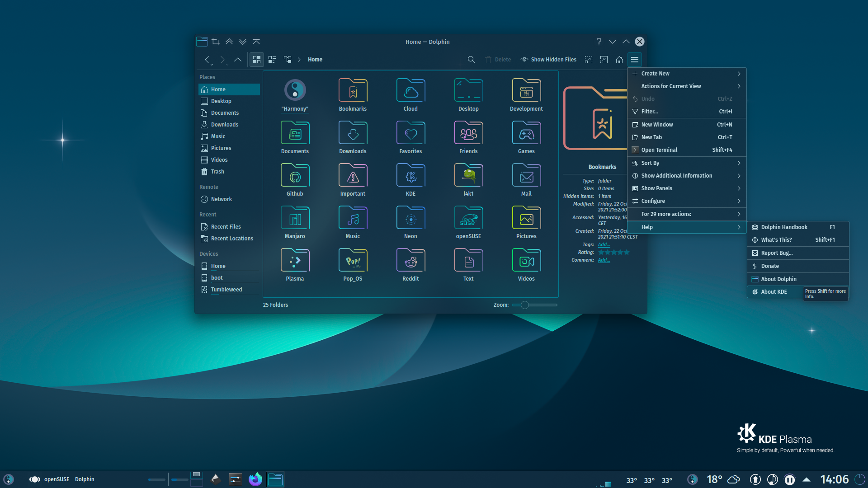
Task: Click Home in the breadcrumb path
Action: pyautogui.click(x=315, y=60)
